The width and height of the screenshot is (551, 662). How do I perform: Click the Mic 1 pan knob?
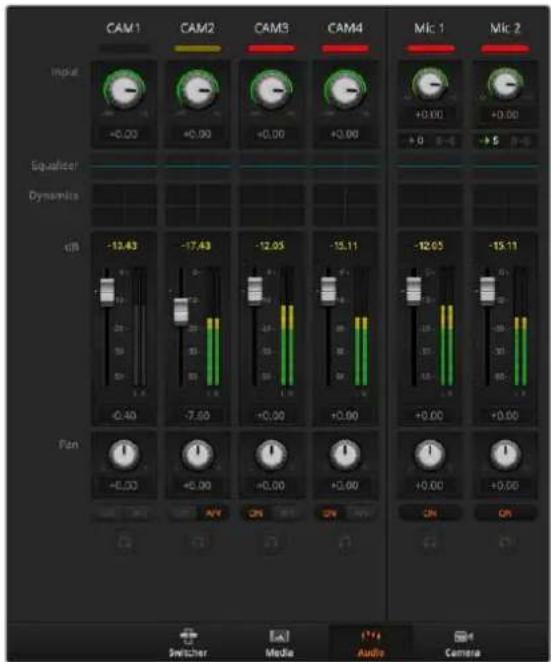click(x=430, y=455)
